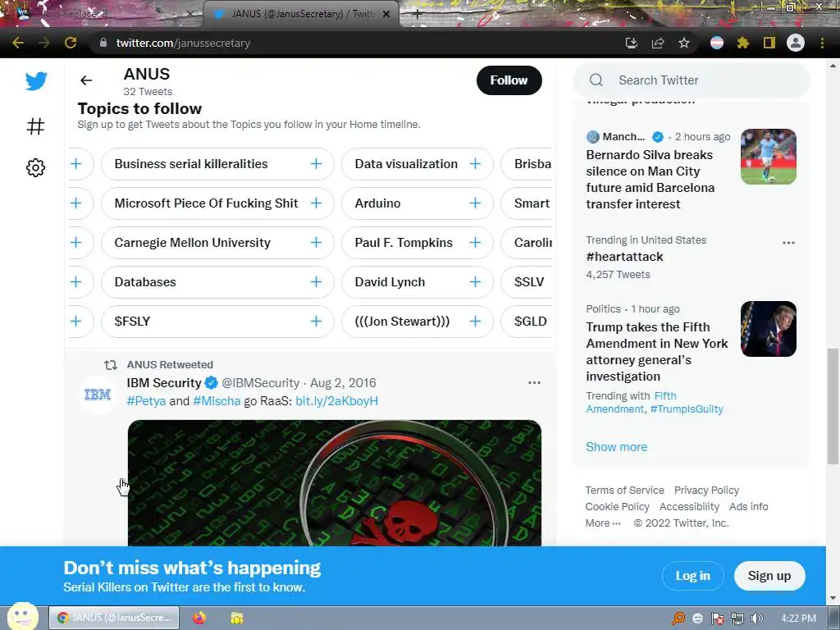Open the folder icon in the taskbar
The height and width of the screenshot is (630, 840).
(237, 618)
